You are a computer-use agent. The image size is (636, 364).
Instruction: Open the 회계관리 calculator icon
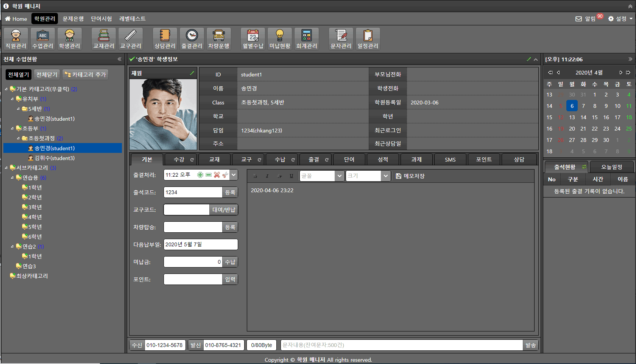pyautogui.click(x=306, y=39)
